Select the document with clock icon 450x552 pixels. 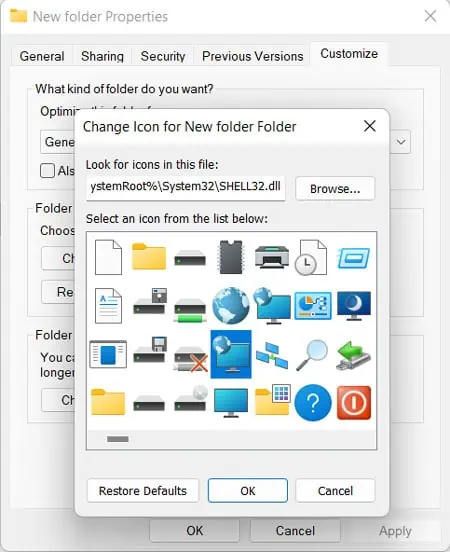click(311, 257)
